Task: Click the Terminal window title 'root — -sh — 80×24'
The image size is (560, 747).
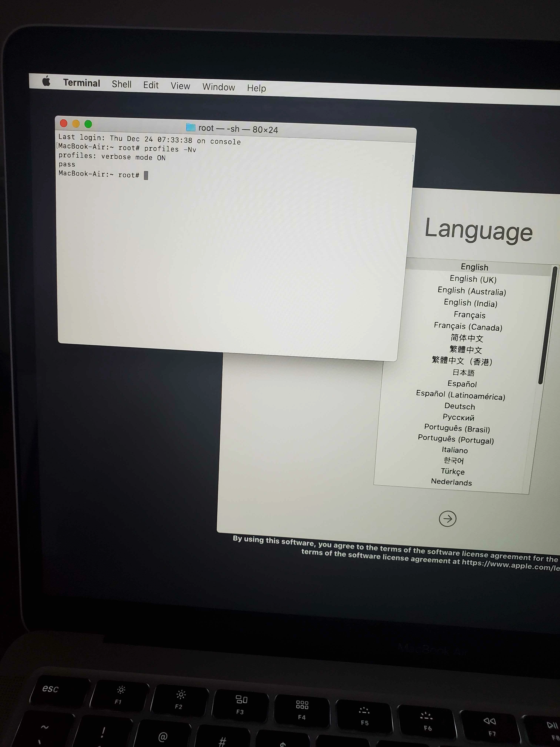Action: tap(238, 129)
